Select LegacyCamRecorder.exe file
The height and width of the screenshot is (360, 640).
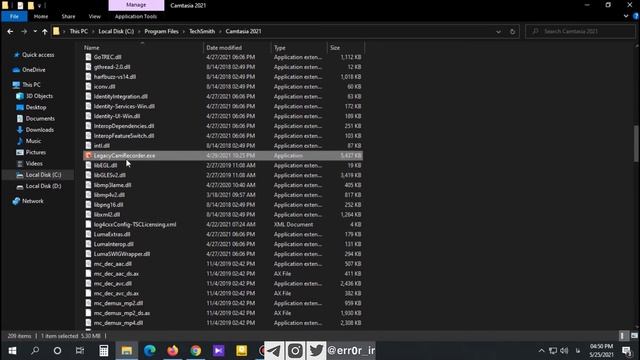coord(223,156)
